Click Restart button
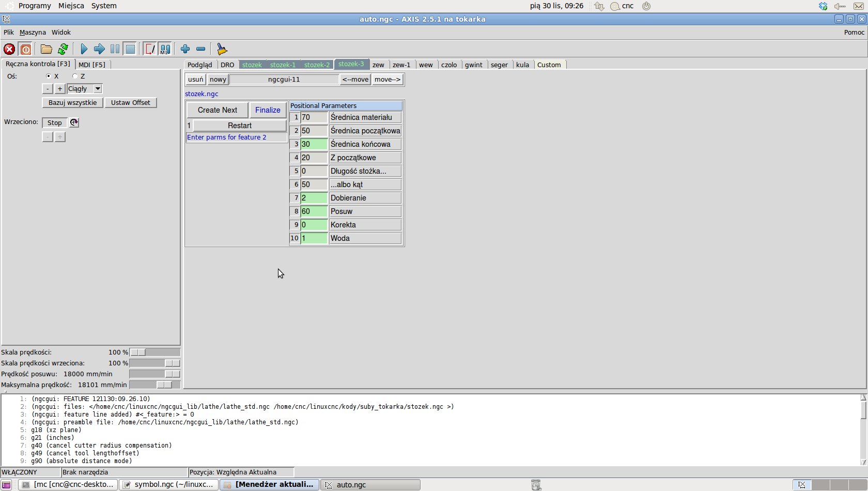 pos(240,126)
